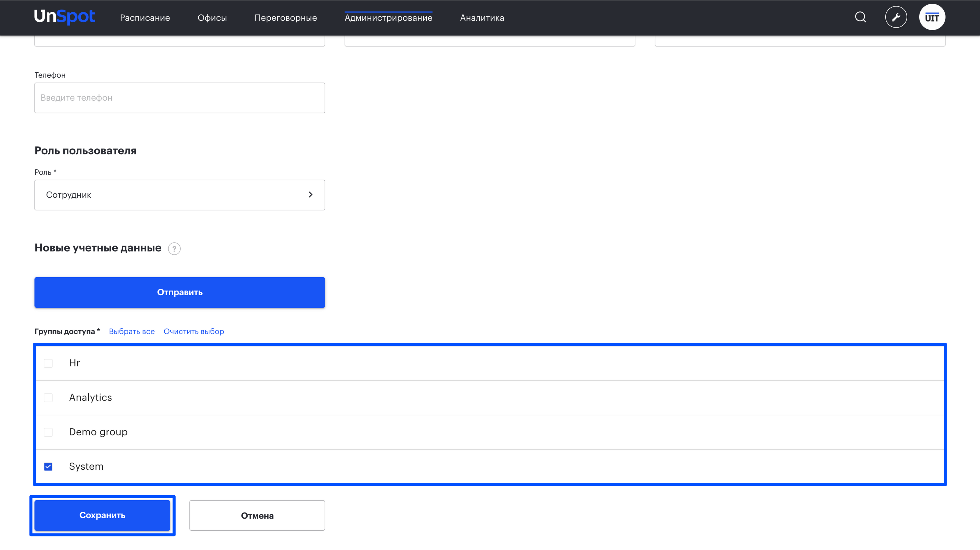
Task: Expand role list via chevron arrow
Action: [310, 195]
